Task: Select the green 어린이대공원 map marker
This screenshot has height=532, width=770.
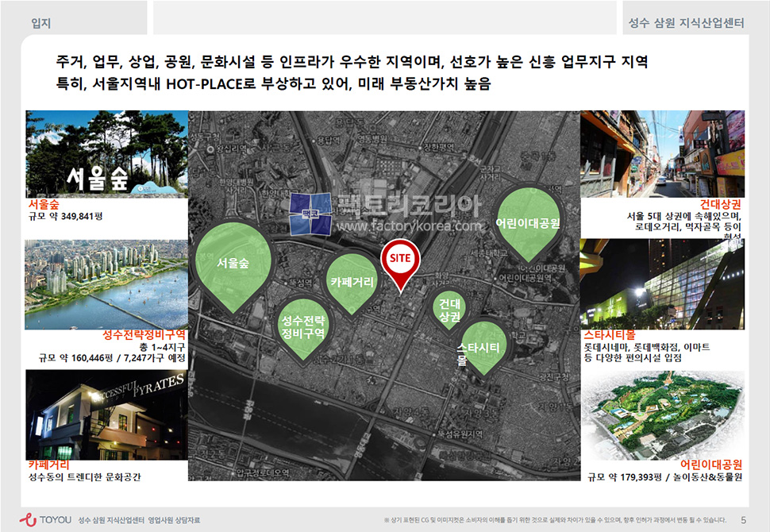Action: [x=528, y=225]
